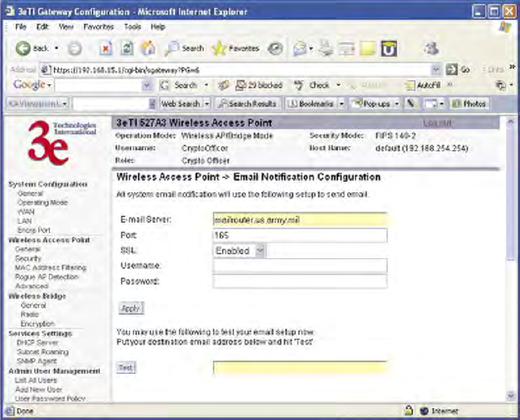
Task: Click the spelling Check button
Action: pyautogui.click(x=313, y=85)
